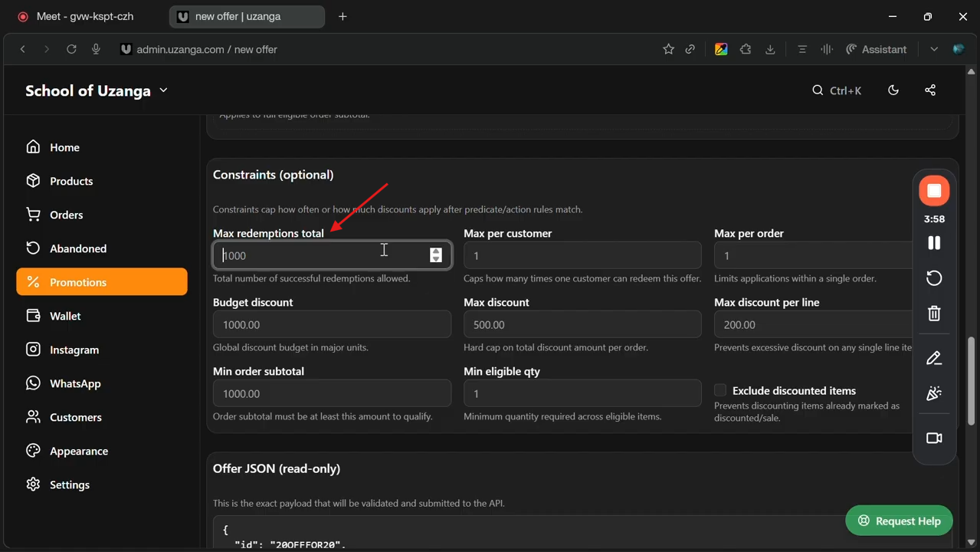
Task: Click the page vertical scrollbar
Action: (971, 380)
